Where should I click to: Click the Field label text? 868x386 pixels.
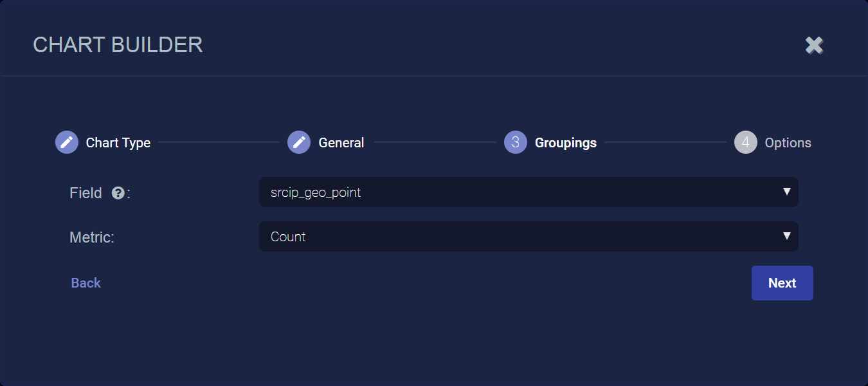(x=86, y=193)
